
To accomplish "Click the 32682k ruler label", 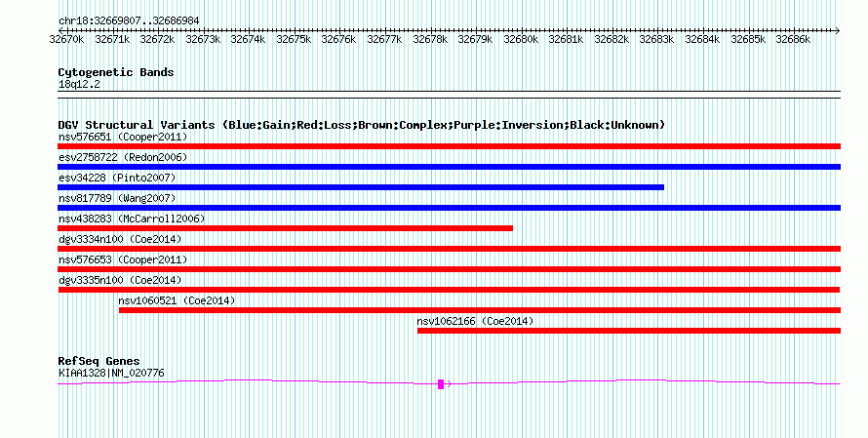I will pyautogui.click(x=612, y=39).
